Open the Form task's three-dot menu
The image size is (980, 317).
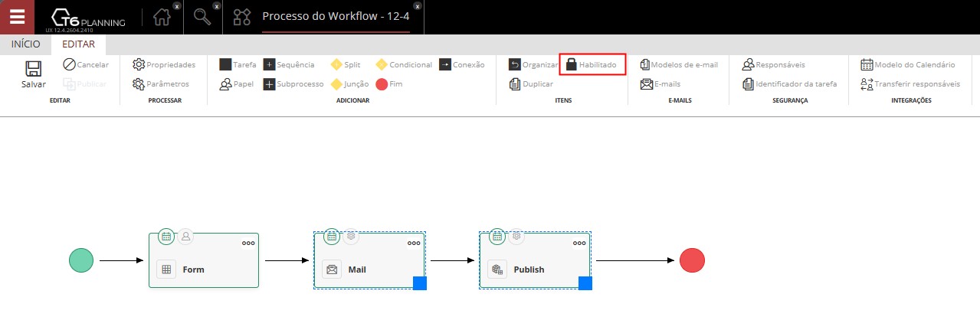[x=248, y=243]
